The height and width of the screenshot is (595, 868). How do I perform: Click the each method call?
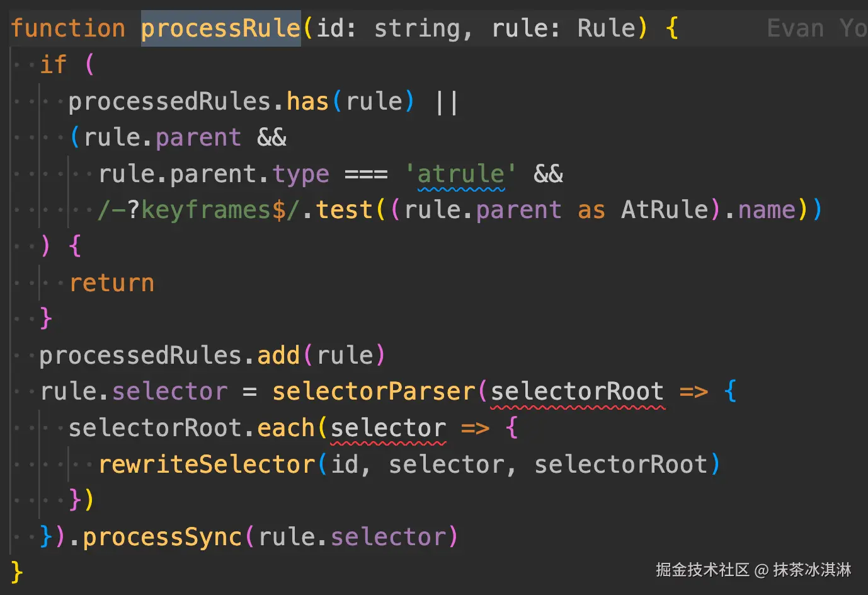[x=285, y=428]
